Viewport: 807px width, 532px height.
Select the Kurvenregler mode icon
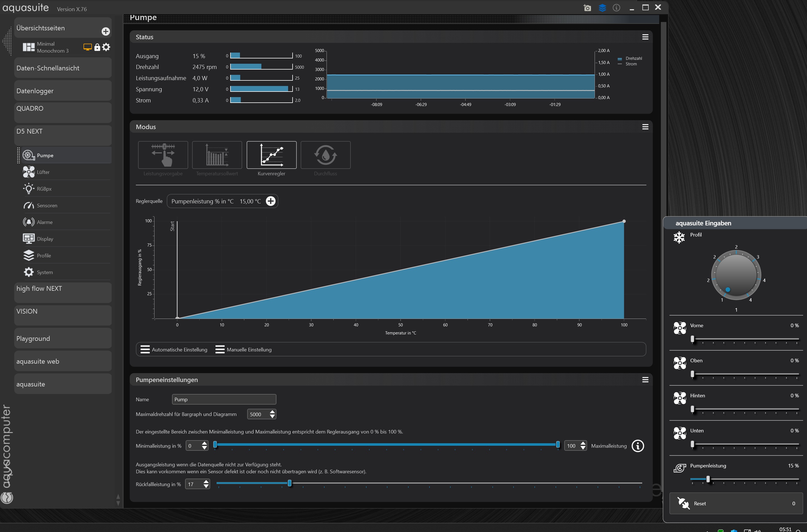coord(271,155)
